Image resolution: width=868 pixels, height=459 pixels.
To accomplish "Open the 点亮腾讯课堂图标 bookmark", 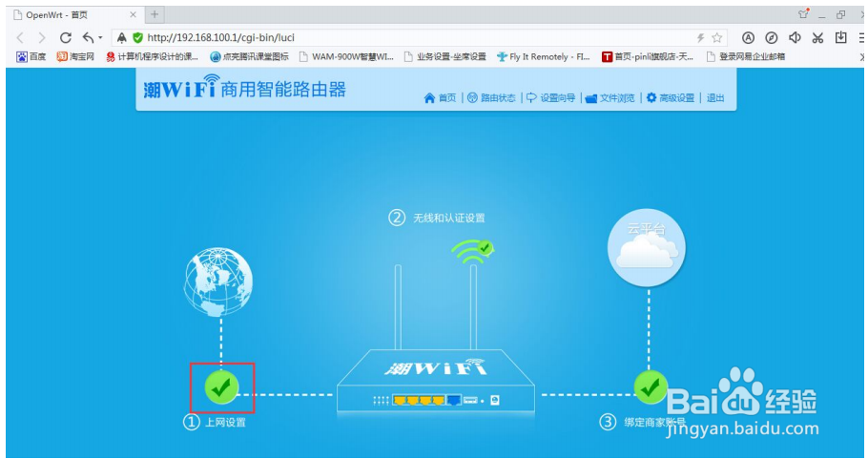I will point(249,56).
